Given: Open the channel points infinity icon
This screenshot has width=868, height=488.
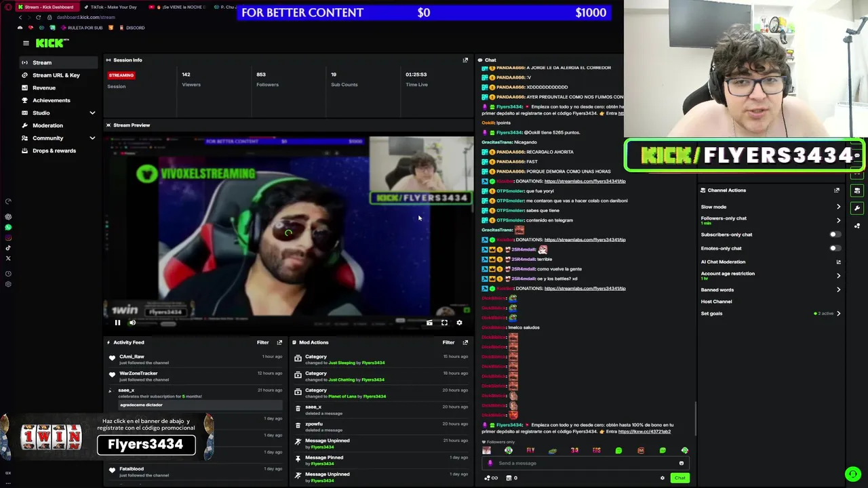Looking at the screenshot, I should pos(491,478).
